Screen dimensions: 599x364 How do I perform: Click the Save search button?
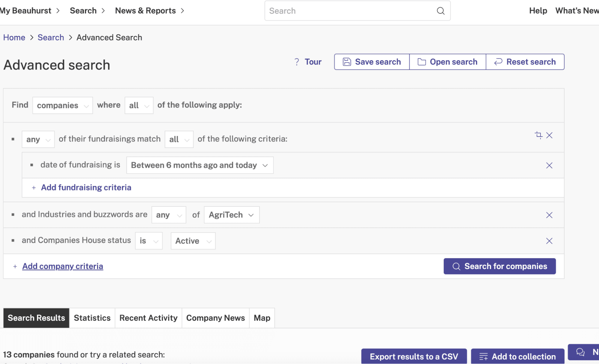(x=372, y=62)
